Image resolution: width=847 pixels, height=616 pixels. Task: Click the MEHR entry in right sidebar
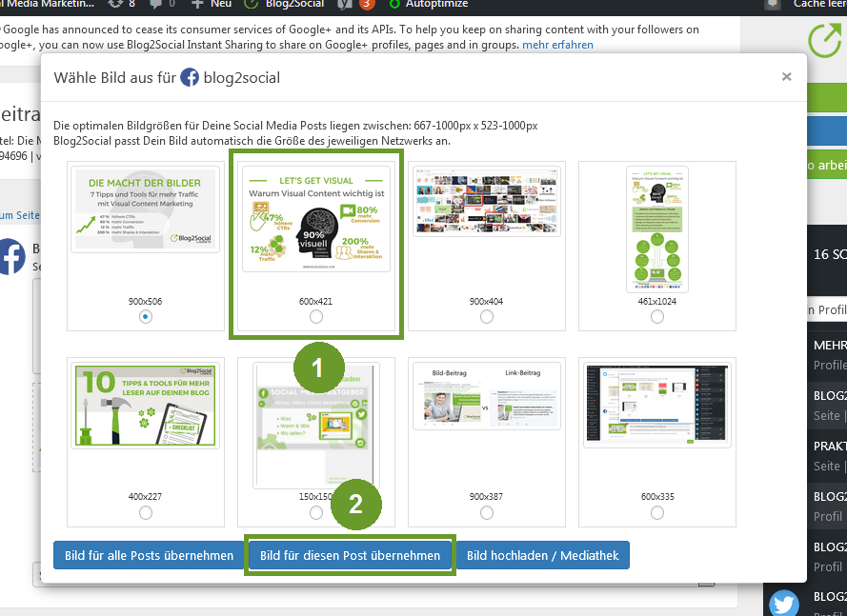click(x=830, y=345)
